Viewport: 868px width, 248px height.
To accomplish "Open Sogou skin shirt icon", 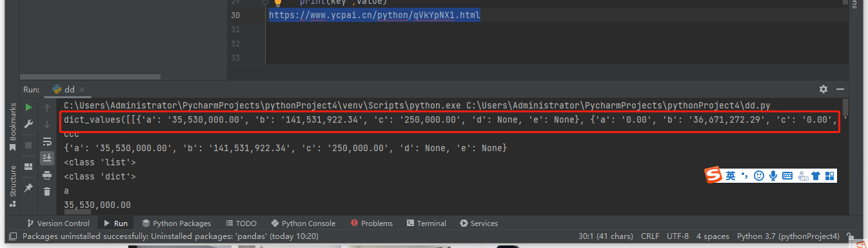I will click(816, 175).
